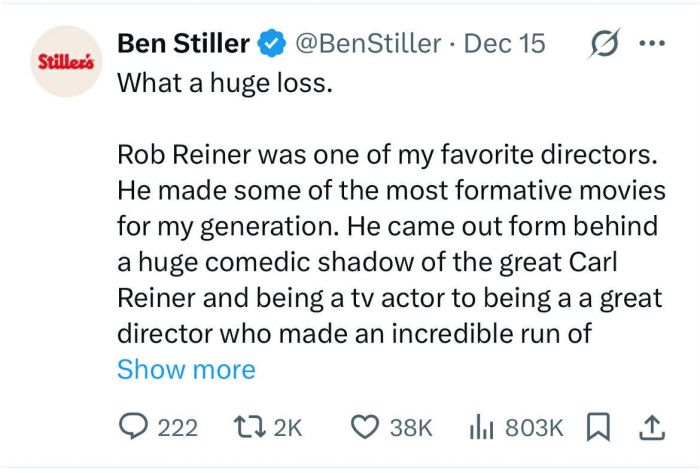
Task: Open the views bar-chart analytics icon
Action: coord(483,427)
